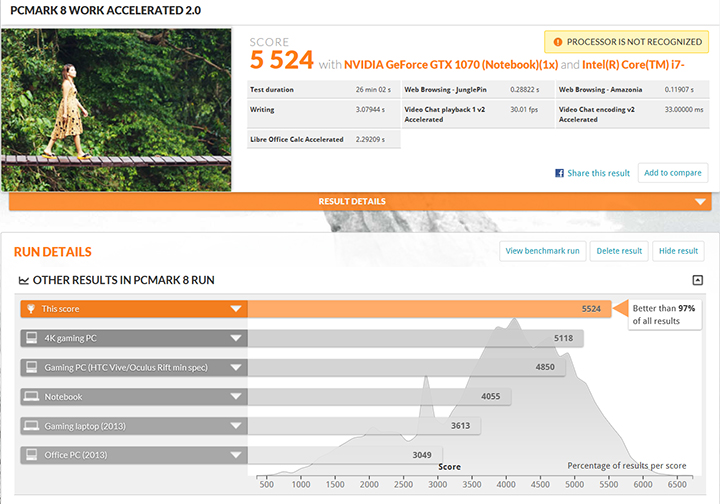
Task: Click View benchmark run button
Action: [542, 251]
